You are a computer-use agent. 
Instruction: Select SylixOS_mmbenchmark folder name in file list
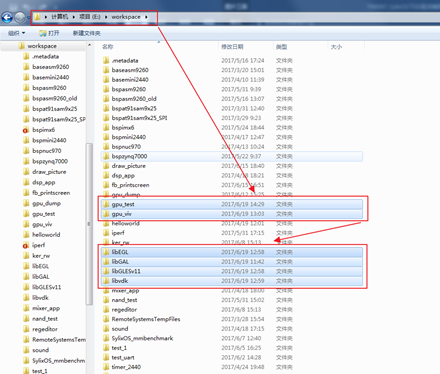point(142,338)
